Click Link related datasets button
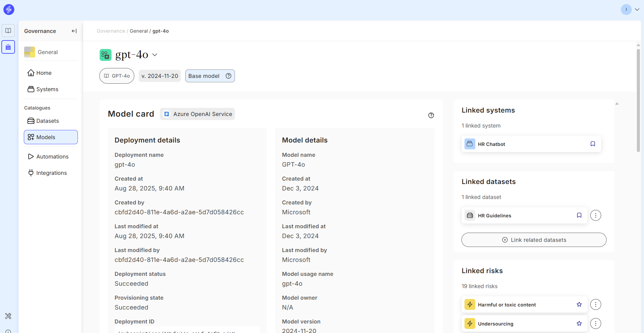Viewport: 644px width, 333px height. point(533,240)
